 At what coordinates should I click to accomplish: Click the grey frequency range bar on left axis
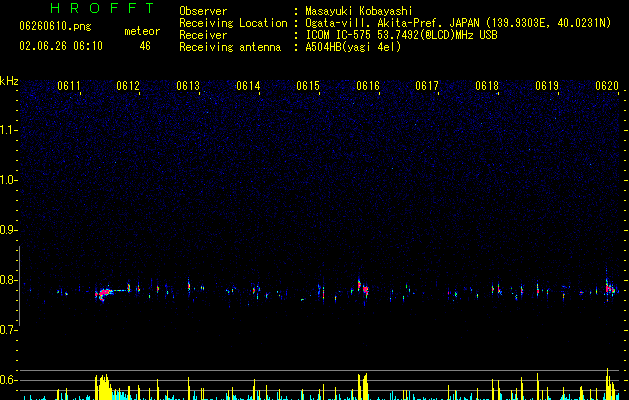19,286
